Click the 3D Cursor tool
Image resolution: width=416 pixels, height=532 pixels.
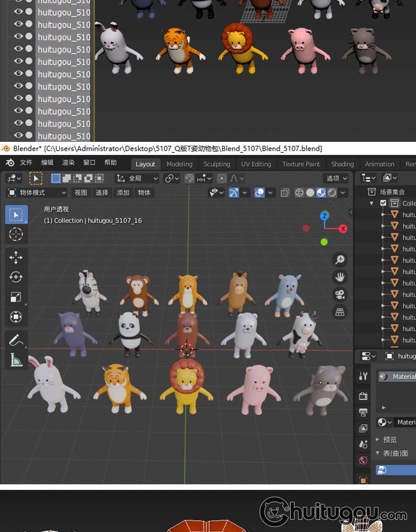[x=16, y=234]
